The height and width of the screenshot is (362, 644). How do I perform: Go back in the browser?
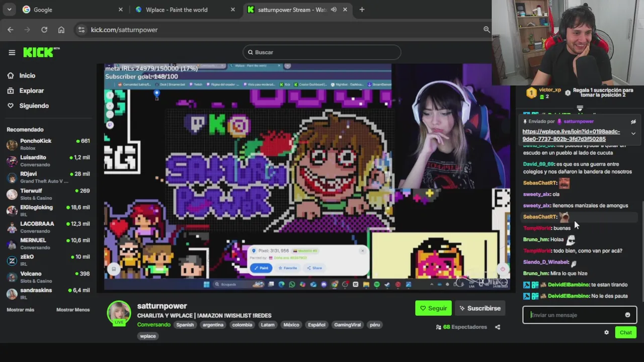point(11,30)
